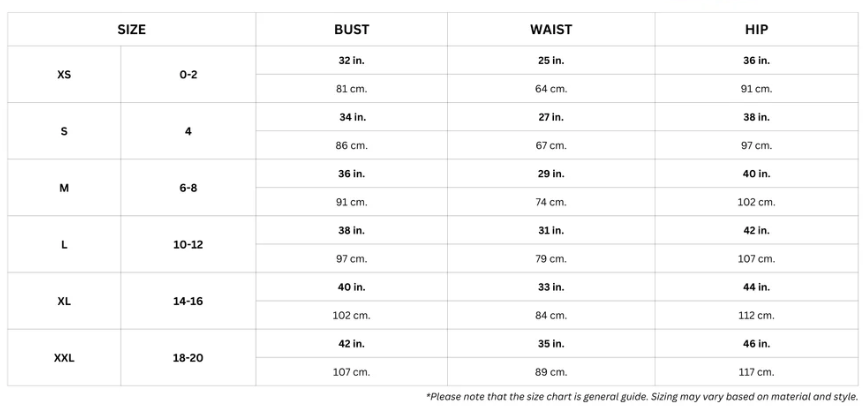Click the 89 cm. waist value
Image resolution: width=863 pixels, height=406 pixels.
[551, 372]
